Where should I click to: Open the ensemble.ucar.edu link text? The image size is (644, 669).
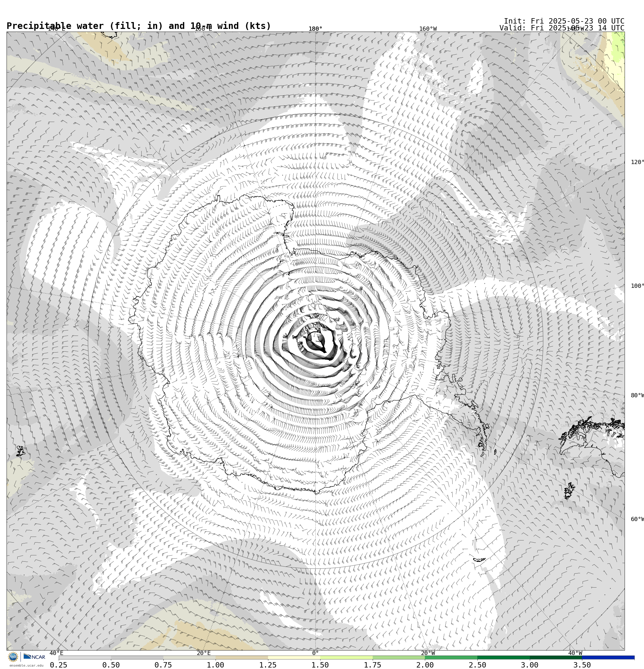pyautogui.click(x=26, y=665)
